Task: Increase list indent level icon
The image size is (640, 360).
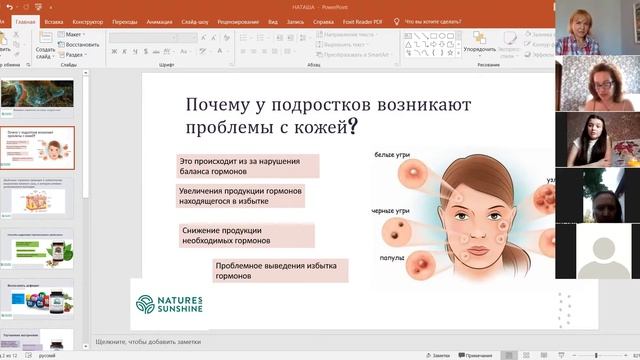Action: tap(291, 38)
